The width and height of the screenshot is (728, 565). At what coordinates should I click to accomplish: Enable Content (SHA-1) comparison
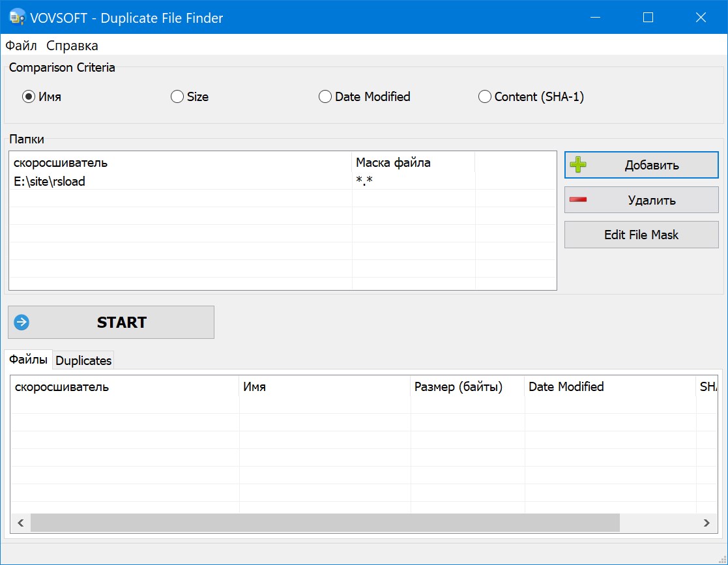pos(485,96)
